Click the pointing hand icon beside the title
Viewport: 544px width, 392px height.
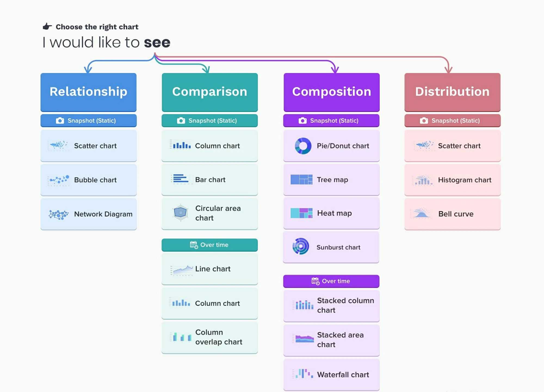click(x=47, y=26)
